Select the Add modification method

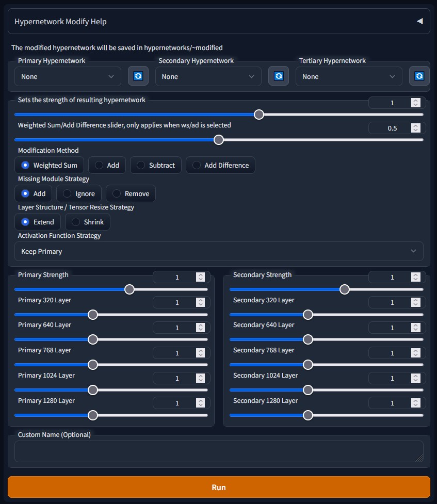[x=107, y=165]
